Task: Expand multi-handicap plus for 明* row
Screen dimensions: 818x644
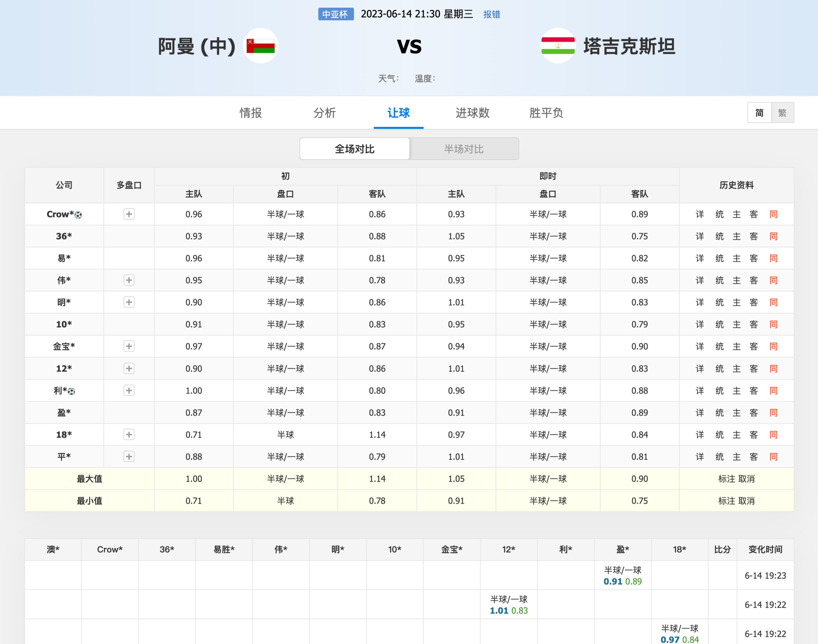Action: (x=129, y=302)
